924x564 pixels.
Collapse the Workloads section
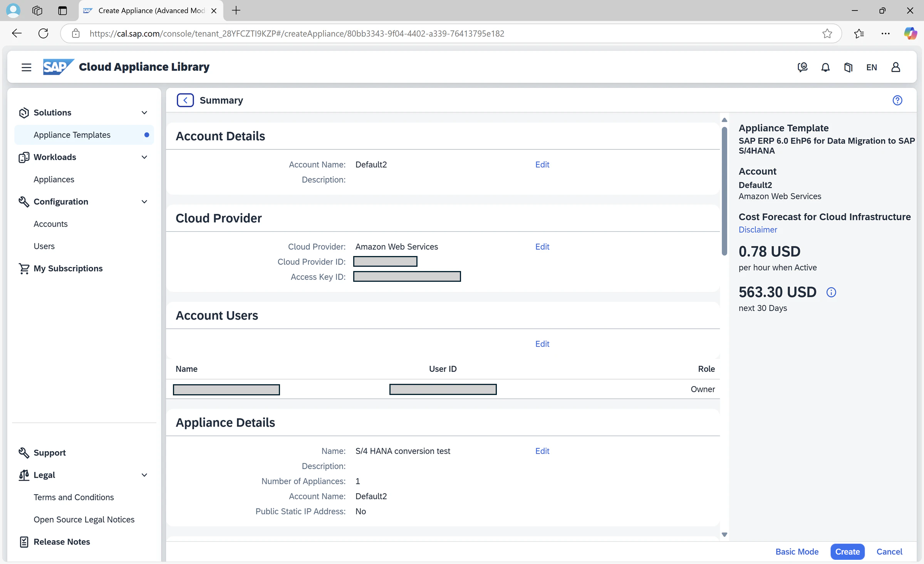coord(144,157)
